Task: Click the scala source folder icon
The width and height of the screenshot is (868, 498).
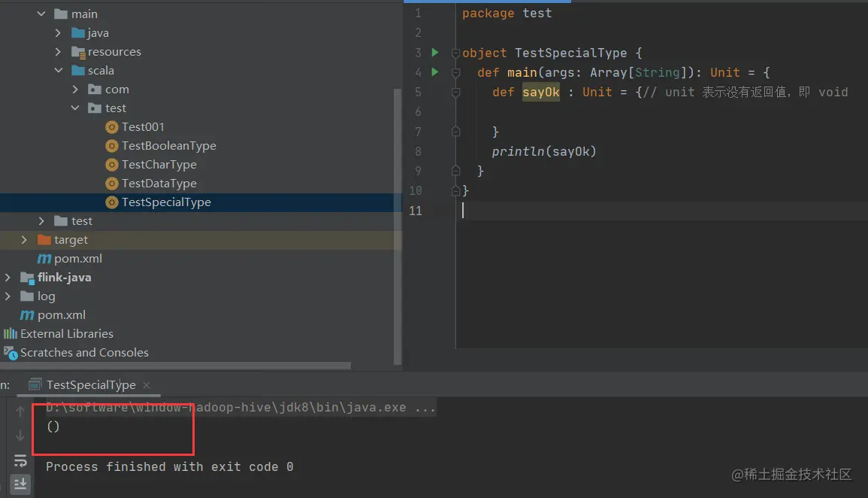Action: 78,71
